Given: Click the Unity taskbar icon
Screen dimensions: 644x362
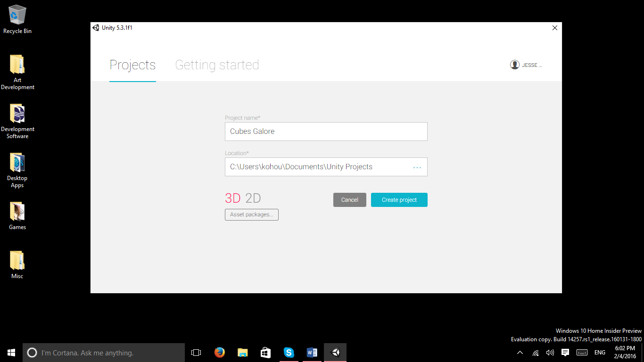Looking at the screenshot, I should click(x=335, y=353).
